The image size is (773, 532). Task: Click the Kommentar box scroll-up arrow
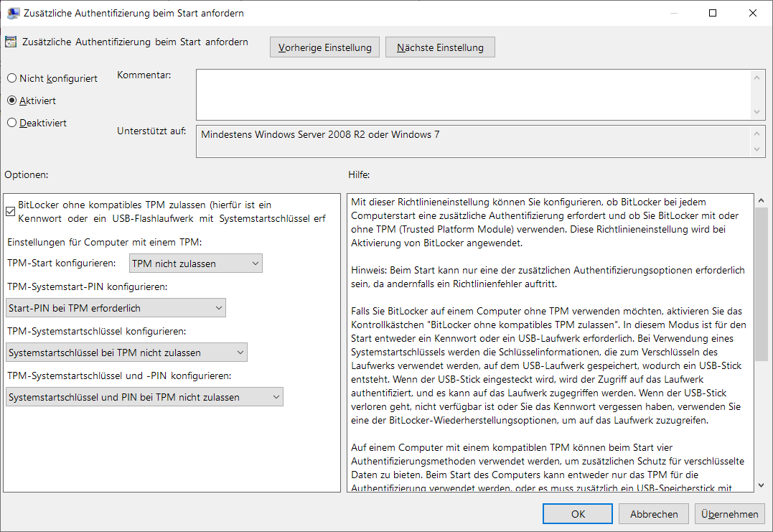pyautogui.click(x=756, y=78)
